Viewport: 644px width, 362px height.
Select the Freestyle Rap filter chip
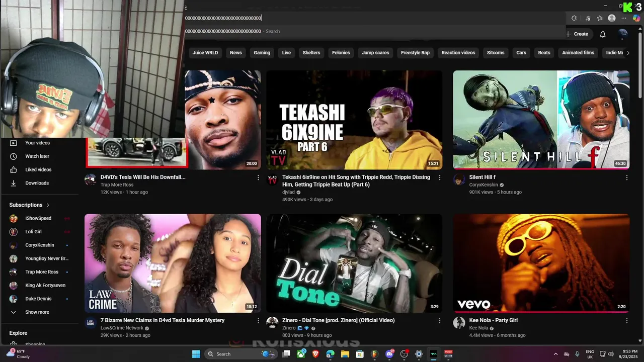click(x=415, y=53)
